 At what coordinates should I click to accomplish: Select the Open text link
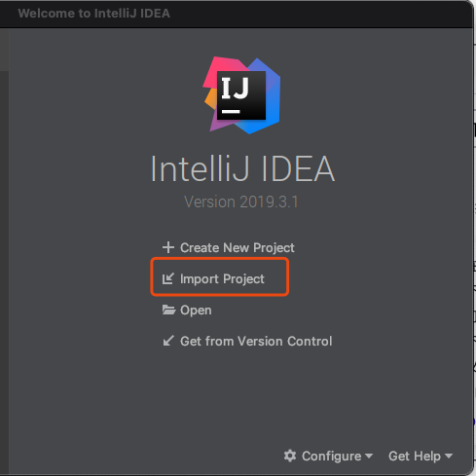196,310
